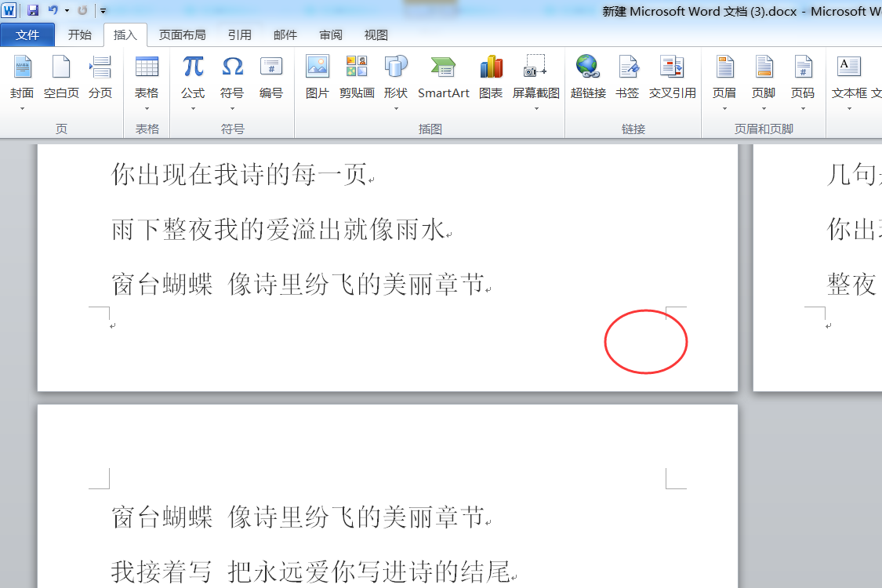Switch to the Mailings (邮件) tab
The width and height of the screenshot is (882, 588).
(285, 34)
